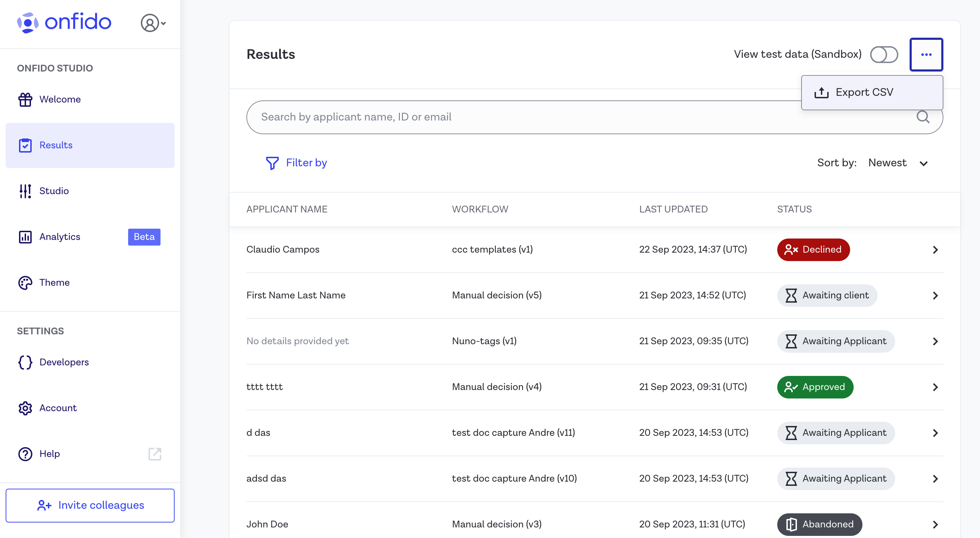This screenshot has height=538, width=980.
Task: Switch to the Account settings section
Action: coord(58,408)
